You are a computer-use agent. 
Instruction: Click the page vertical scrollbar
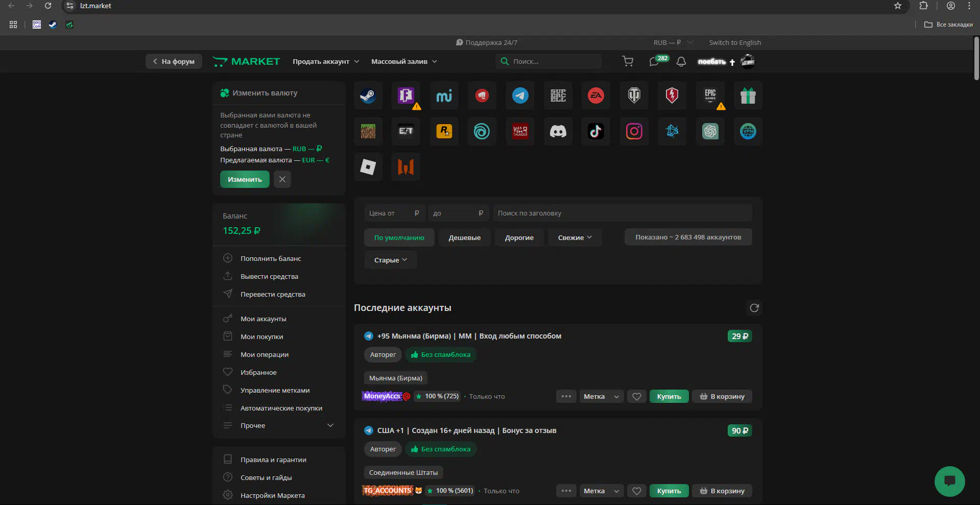pos(976,59)
